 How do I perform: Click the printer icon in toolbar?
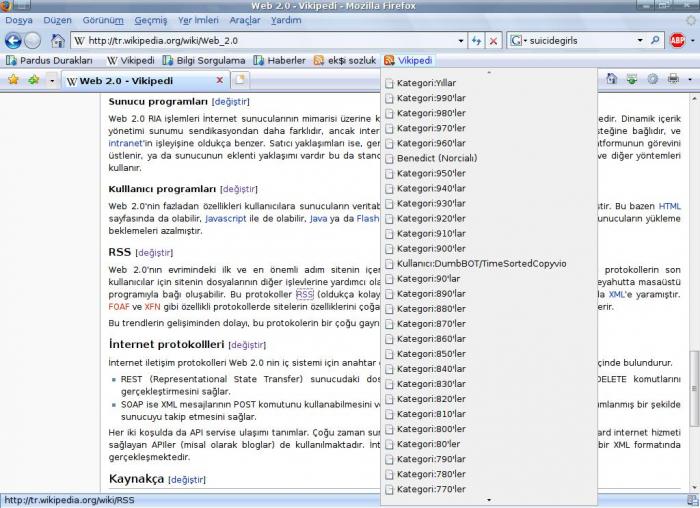pyautogui.click(x=673, y=79)
